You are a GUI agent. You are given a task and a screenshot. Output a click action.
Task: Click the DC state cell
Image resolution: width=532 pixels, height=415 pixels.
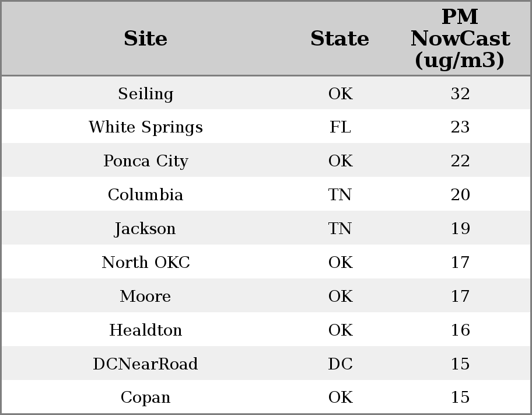(x=340, y=364)
